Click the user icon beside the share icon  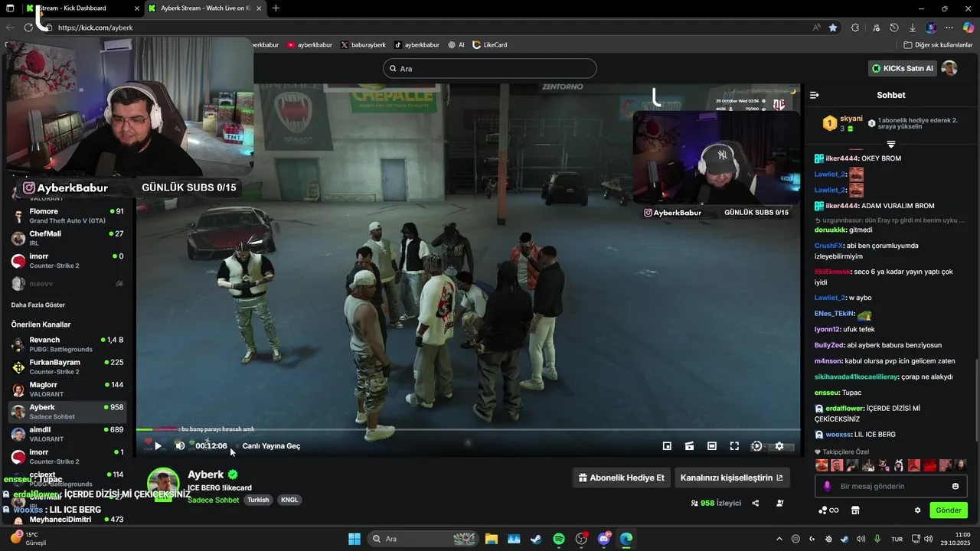pos(780,503)
